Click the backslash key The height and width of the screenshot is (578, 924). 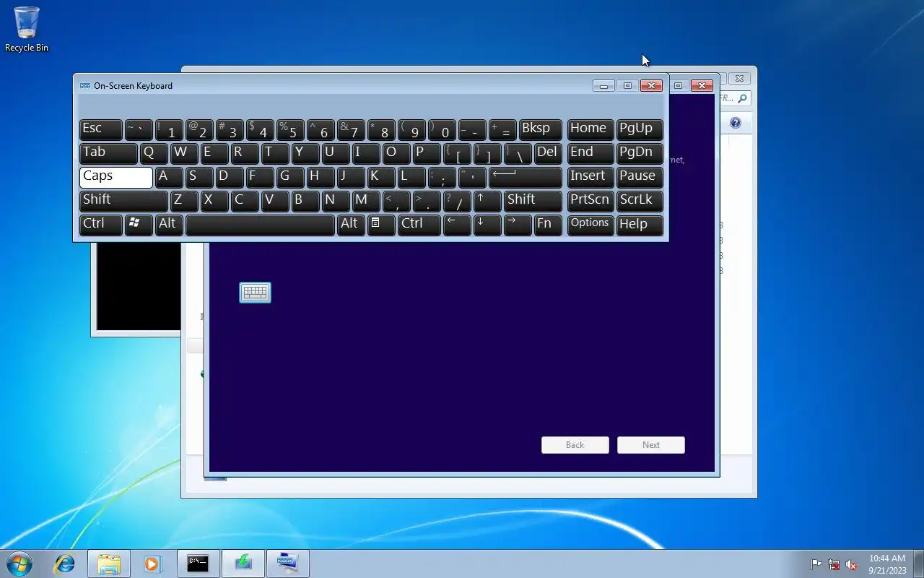click(x=518, y=153)
